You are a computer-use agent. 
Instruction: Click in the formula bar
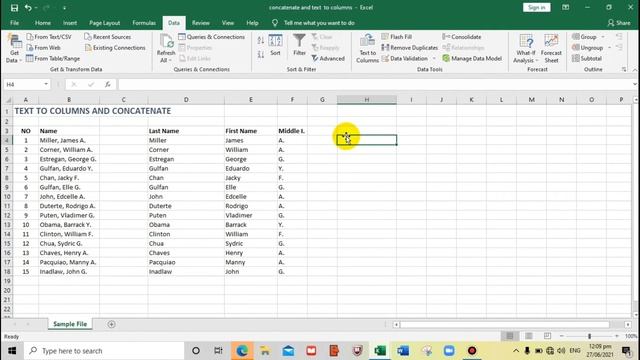(375, 84)
